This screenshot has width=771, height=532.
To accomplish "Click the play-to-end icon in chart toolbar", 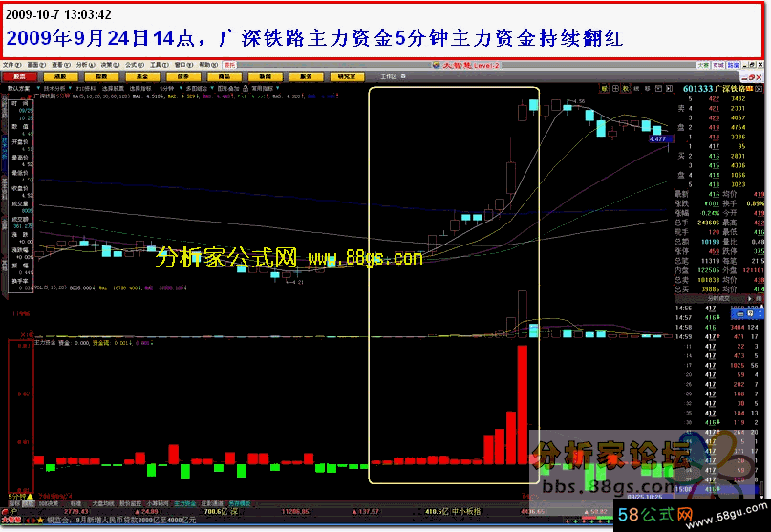I will [x=669, y=89].
